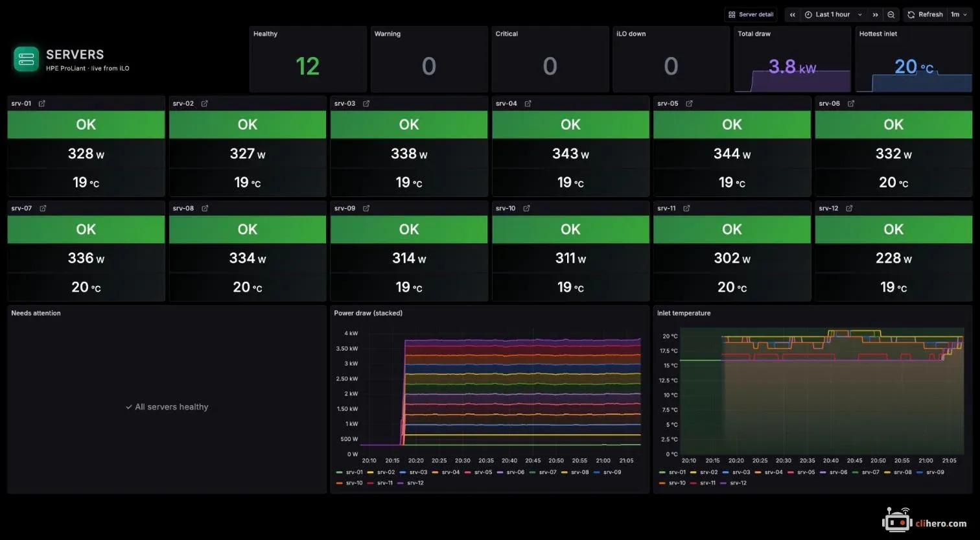Open the srv-01 external link icon
This screenshot has width=980, height=540.
[x=42, y=104]
